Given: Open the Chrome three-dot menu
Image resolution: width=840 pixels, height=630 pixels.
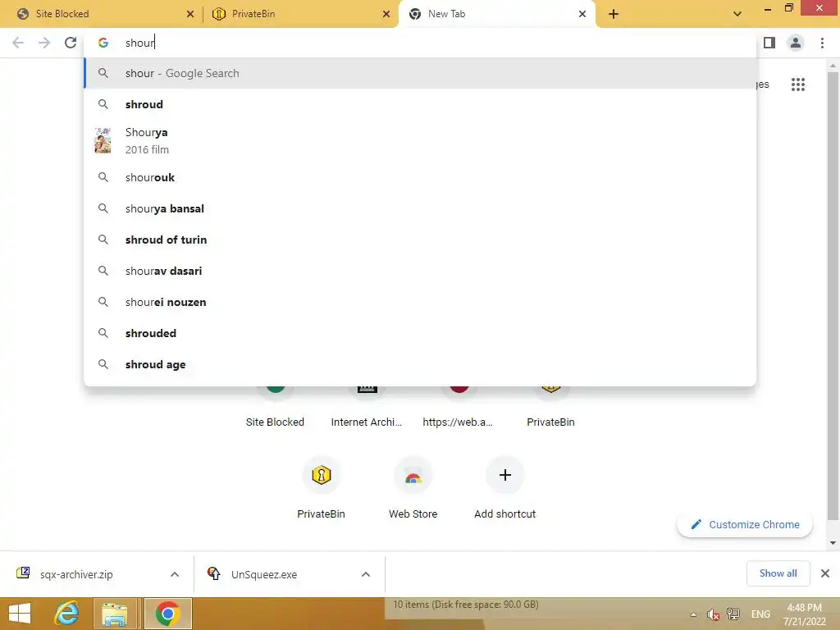Looking at the screenshot, I should (x=822, y=43).
